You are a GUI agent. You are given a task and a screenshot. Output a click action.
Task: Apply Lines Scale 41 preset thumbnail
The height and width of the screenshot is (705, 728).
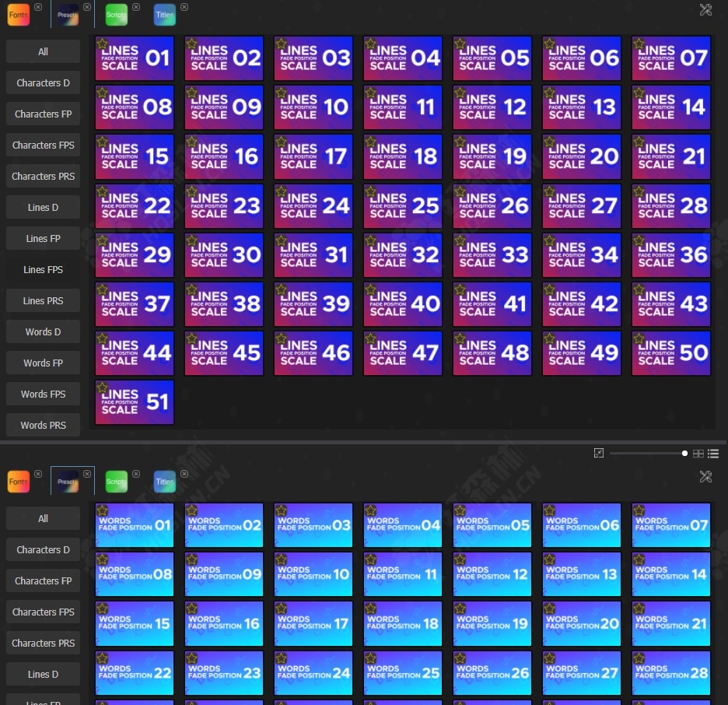492,303
